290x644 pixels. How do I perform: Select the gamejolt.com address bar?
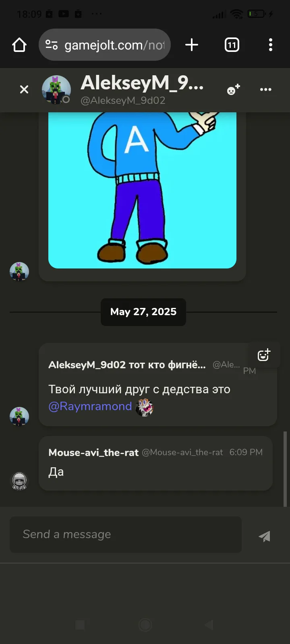[105, 45]
